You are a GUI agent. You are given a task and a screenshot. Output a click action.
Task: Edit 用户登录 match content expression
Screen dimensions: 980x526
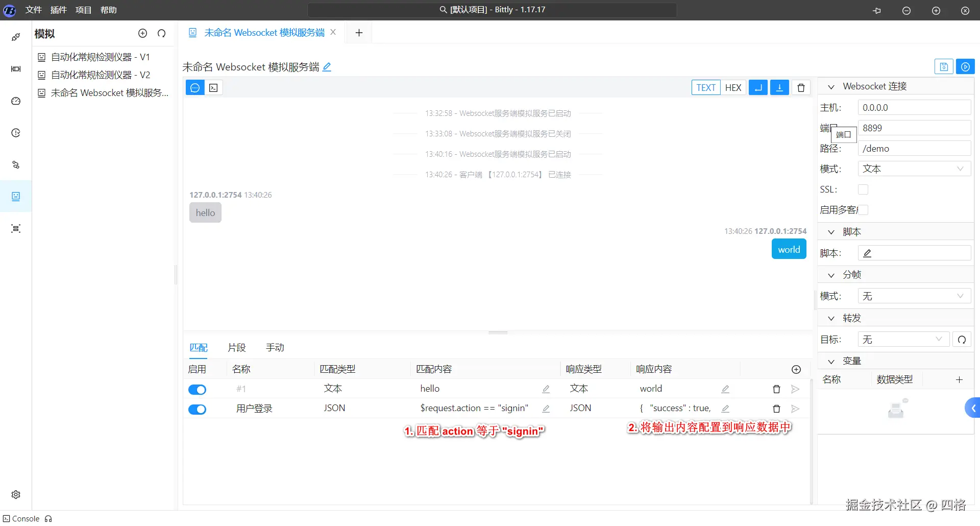(546, 409)
